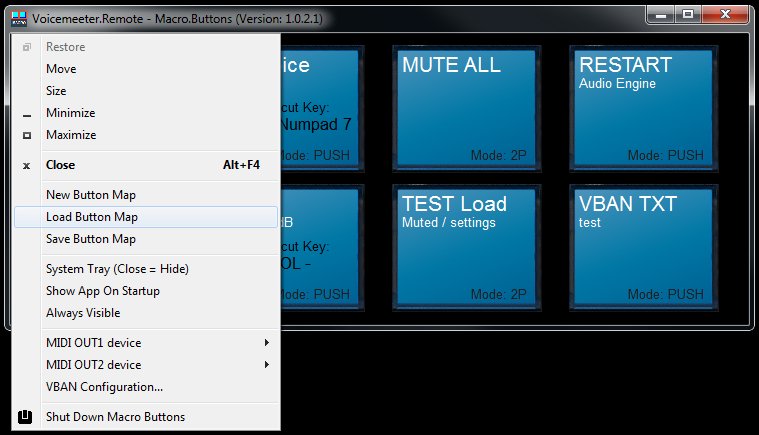Toggle System Tray (Close = Hide) option
Viewport: 759px width, 435px height.
(x=117, y=269)
